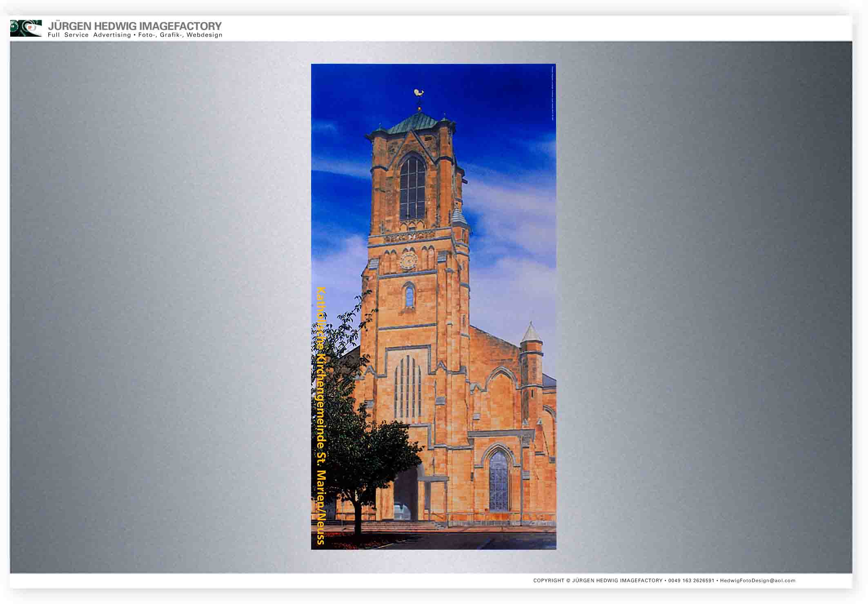This screenshot has height=604, width=868.
Task: Click the yellow Katholische Kirchengemeinde vertical text
Action: click(x=320, y=415)
